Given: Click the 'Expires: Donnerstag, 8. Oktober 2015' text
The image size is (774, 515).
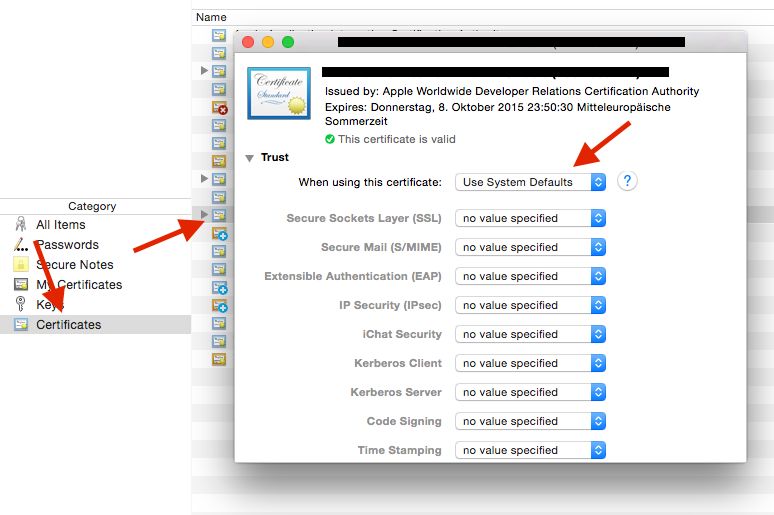Looking at the screenshot, I should [498, 114].
